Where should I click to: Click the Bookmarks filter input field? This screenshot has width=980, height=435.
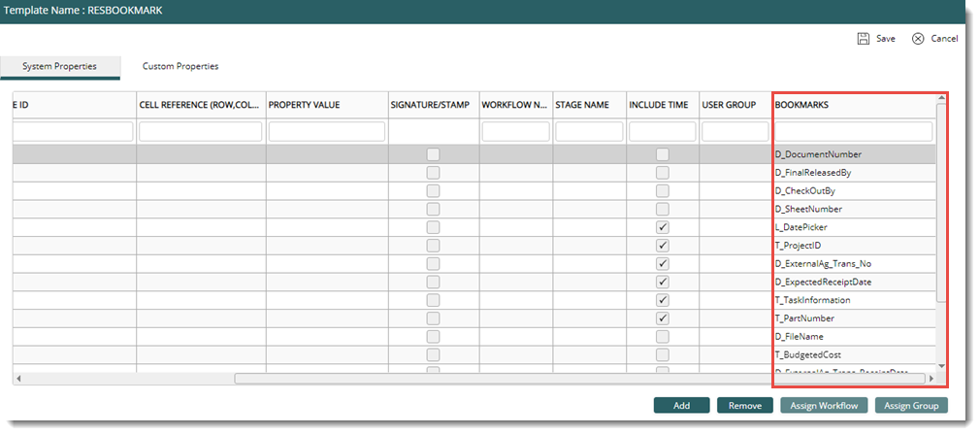(854, 131)
